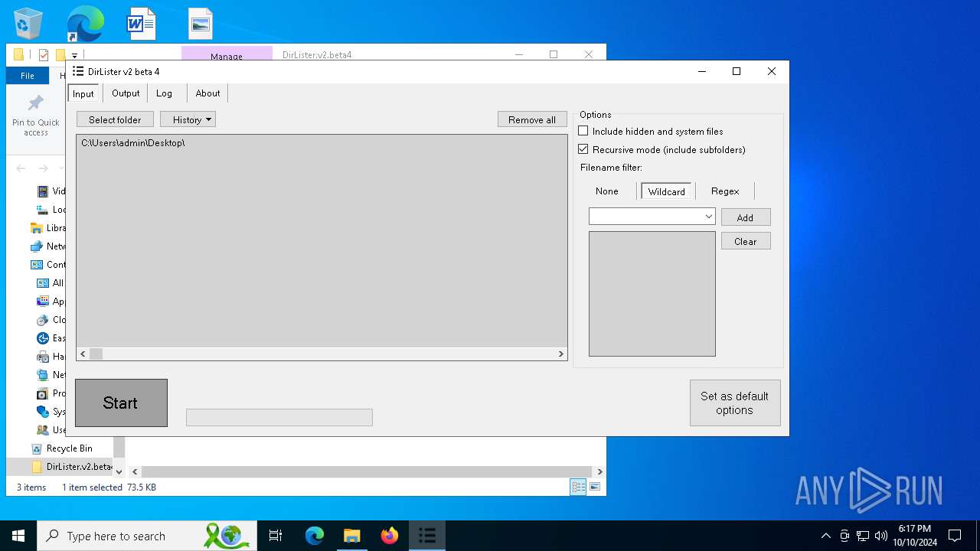Click the taskbar clock and date
The image size is (980, 551).
click(914, 536)
